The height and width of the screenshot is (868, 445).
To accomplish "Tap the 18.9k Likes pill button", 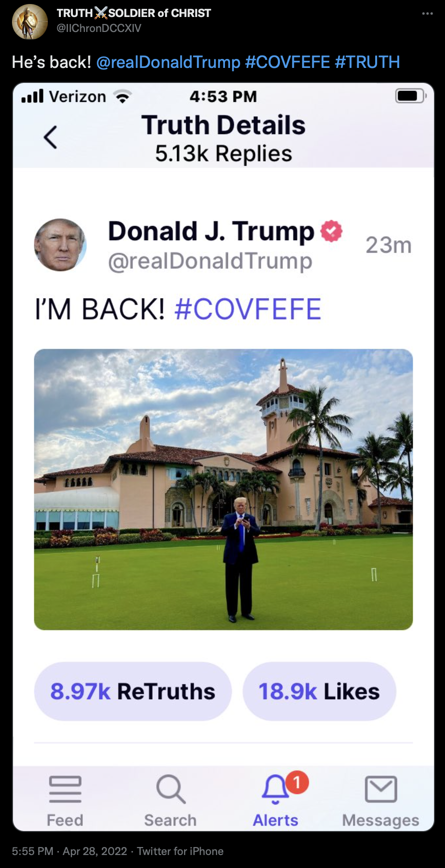I will click(x=319, y=691).
